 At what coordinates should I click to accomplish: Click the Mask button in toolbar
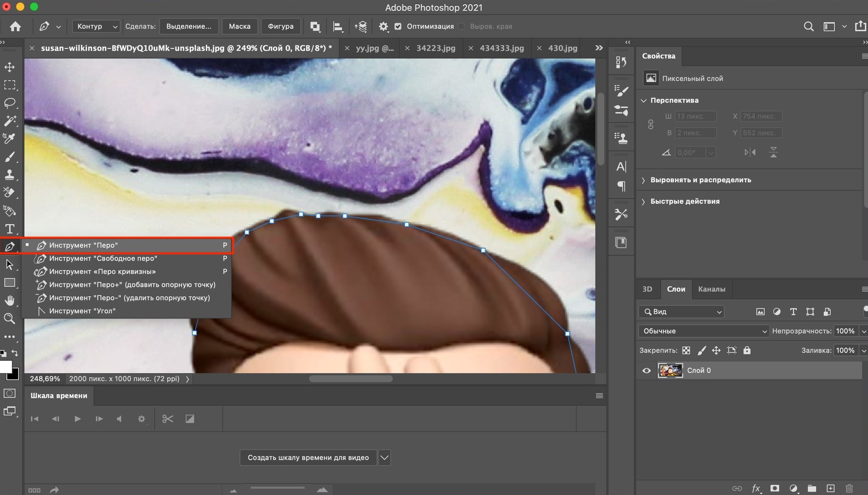pos(239,26)
